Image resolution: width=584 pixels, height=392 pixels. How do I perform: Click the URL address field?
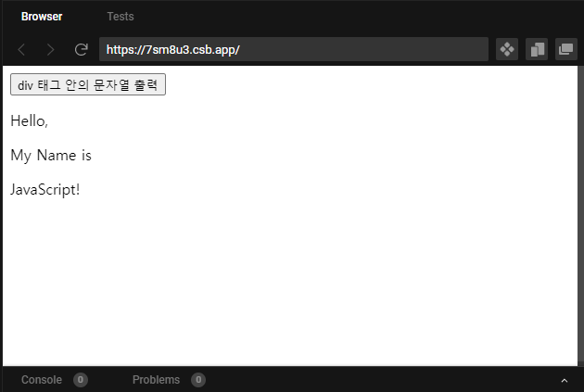click(294, 49)
